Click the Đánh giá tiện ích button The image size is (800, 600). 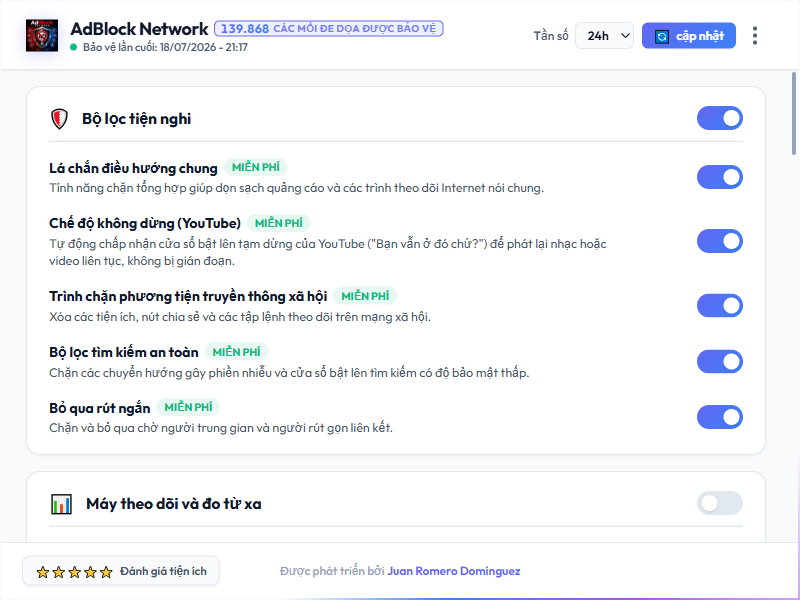pos(121,571)
